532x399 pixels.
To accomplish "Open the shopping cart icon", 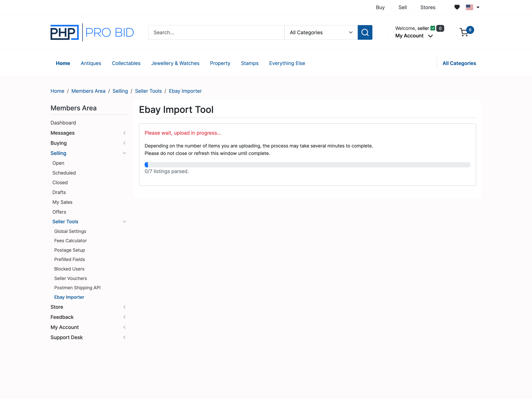I will [x=464, y=32].
